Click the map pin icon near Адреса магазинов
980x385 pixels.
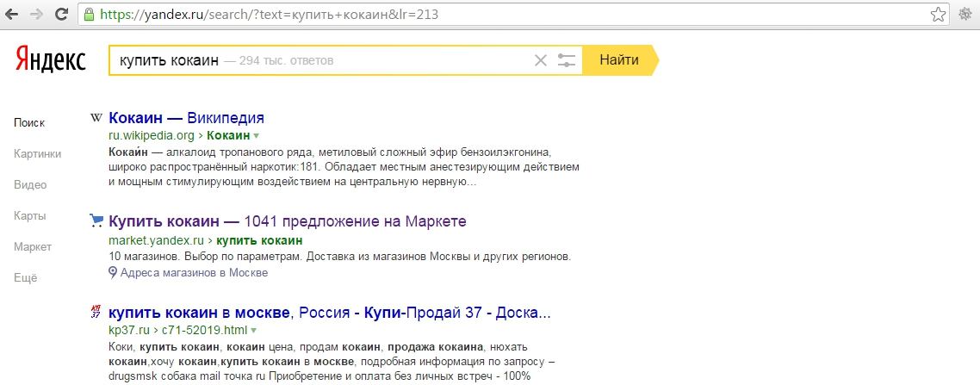point(113,272)
